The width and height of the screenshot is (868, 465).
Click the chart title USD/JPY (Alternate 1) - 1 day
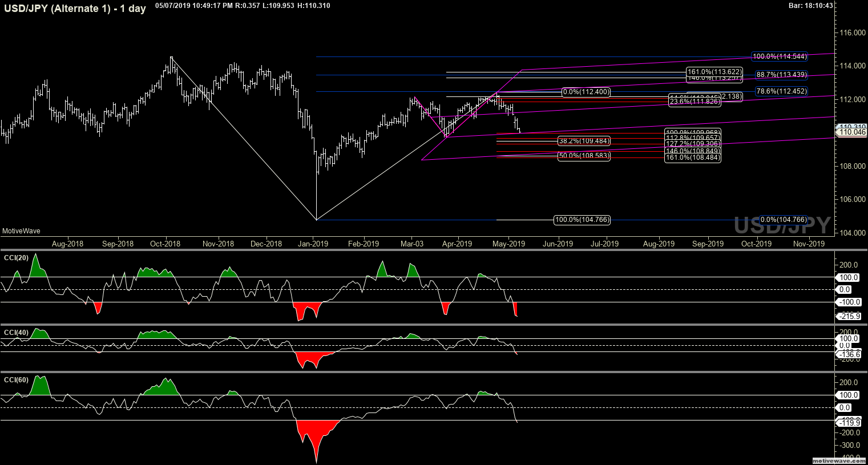tap(74, 8)
